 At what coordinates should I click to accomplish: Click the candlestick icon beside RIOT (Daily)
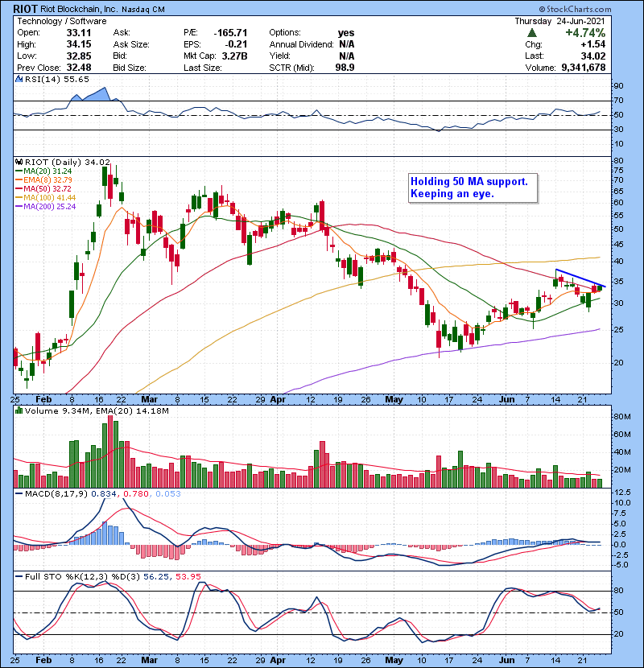tap(19, 162)
